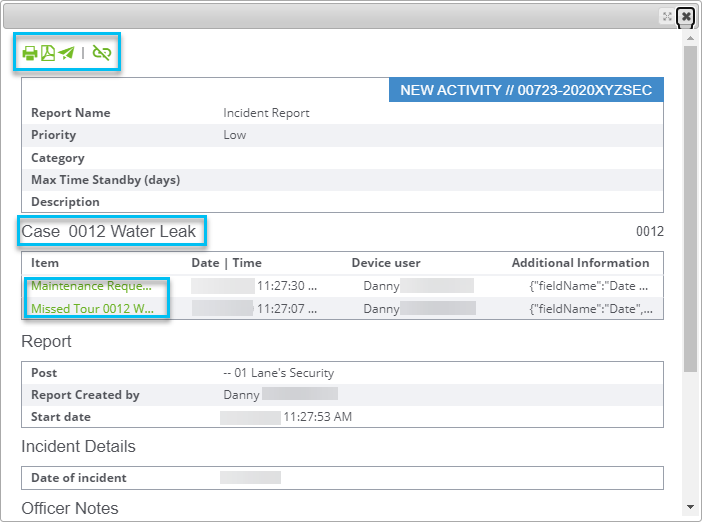Select the 11:27:07 time cell
702x522 pixels.
(x=287, y=308)
